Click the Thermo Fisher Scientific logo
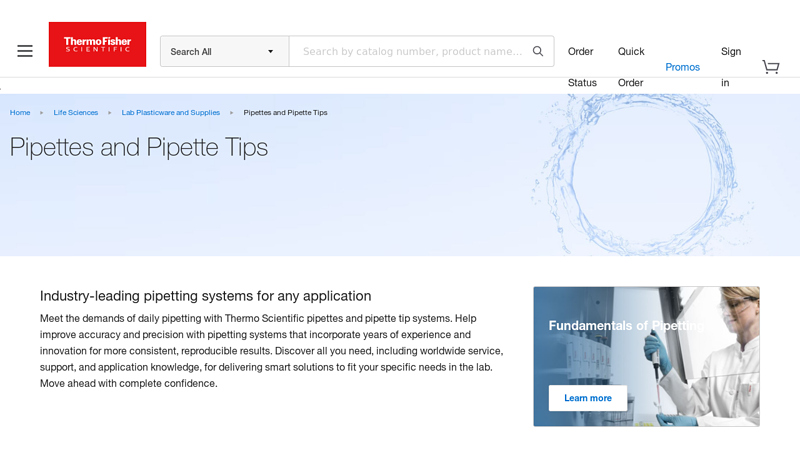This screenshot has width=800, height=450. tap(97, 44)
